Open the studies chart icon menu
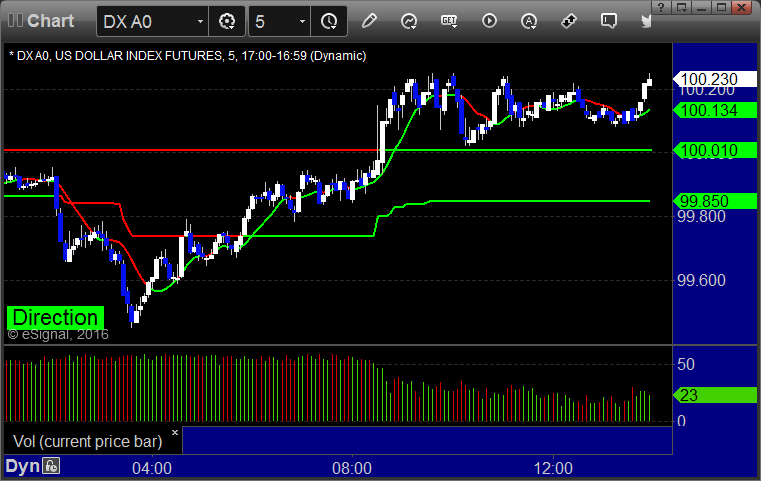This screenshot has height=481, width=761. click(409, 21)
